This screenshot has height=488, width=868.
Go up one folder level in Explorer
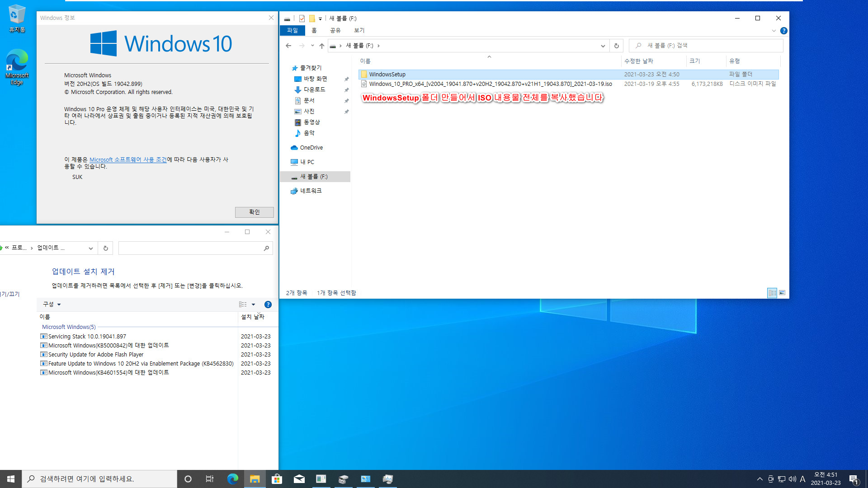tap(321, 46)
